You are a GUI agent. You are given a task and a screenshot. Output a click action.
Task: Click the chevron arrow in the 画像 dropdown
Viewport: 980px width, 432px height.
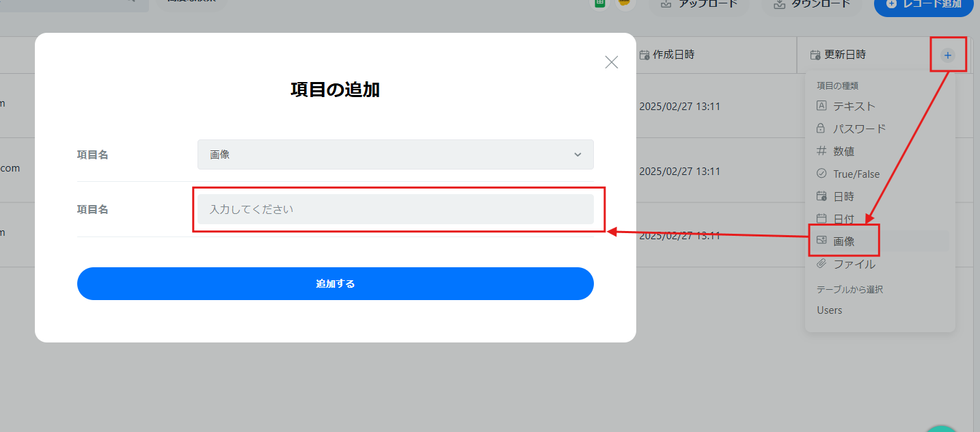coord(577,154)
